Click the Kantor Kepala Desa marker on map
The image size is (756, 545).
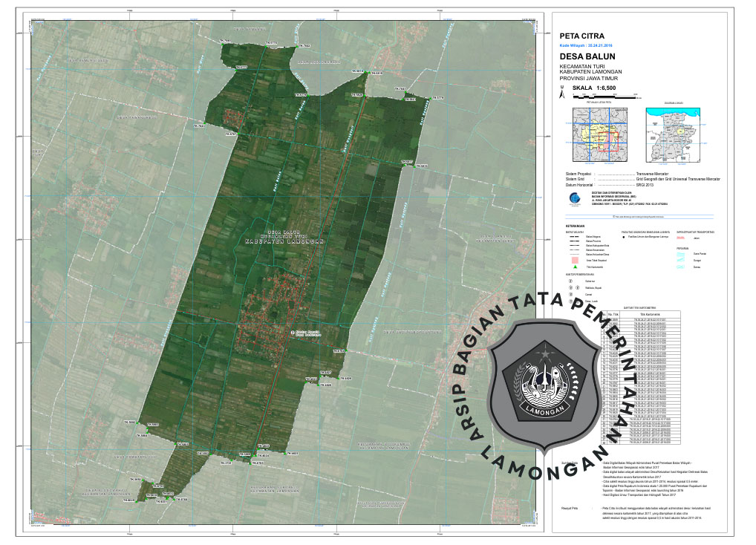click(x=293, y=332)
